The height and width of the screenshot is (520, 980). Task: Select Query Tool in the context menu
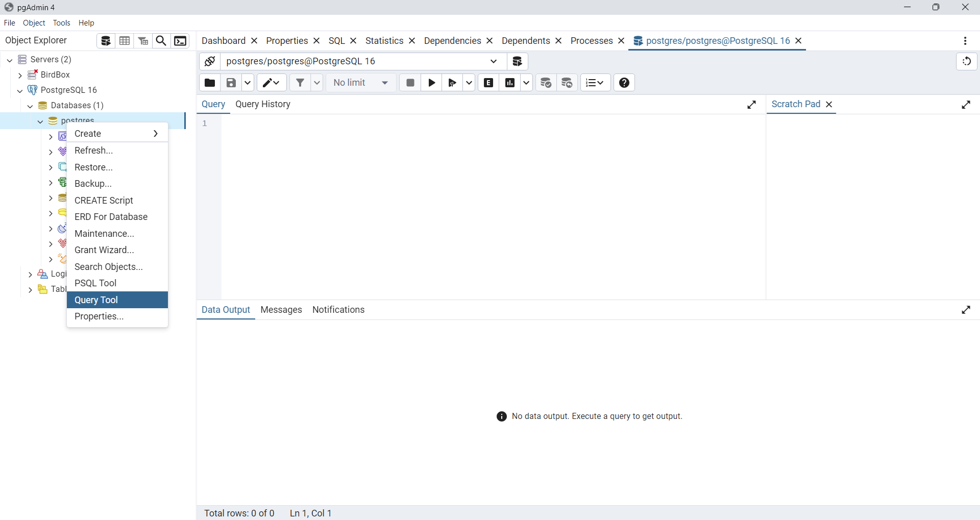tap(117, 300)
